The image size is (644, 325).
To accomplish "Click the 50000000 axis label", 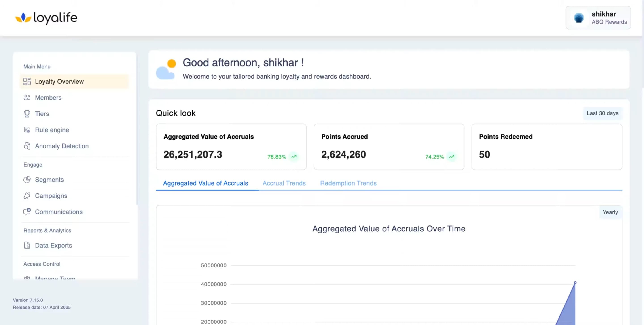I will (x=214, y=265).
